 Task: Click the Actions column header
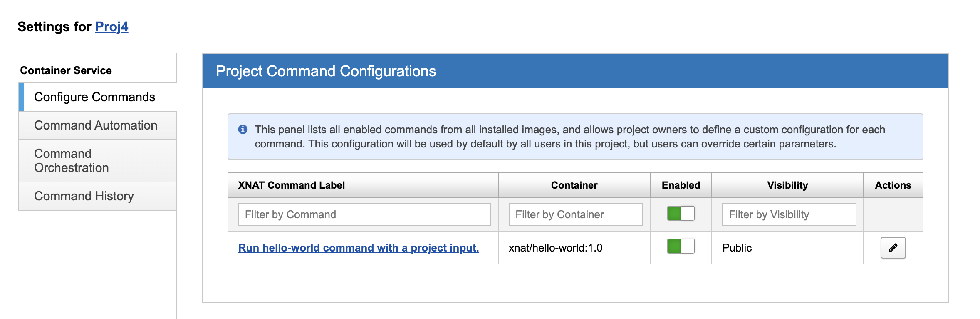pos(893,185)
